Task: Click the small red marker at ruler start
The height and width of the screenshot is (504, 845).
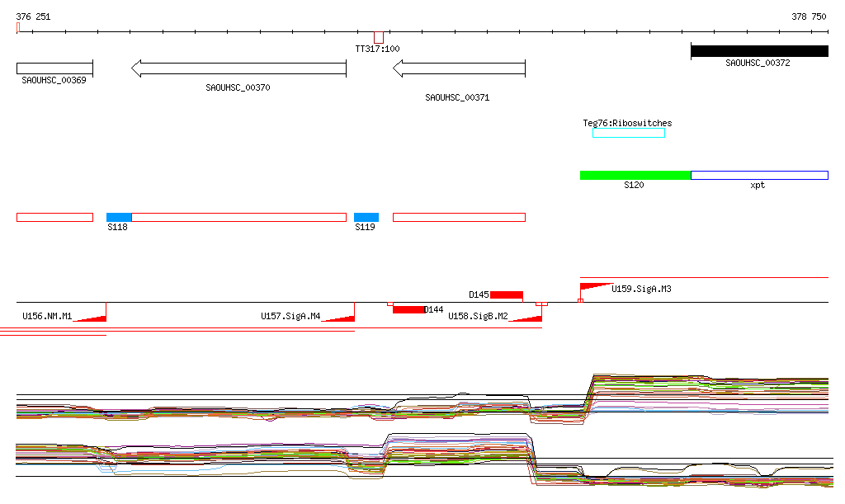Action: tap(18, 27)
